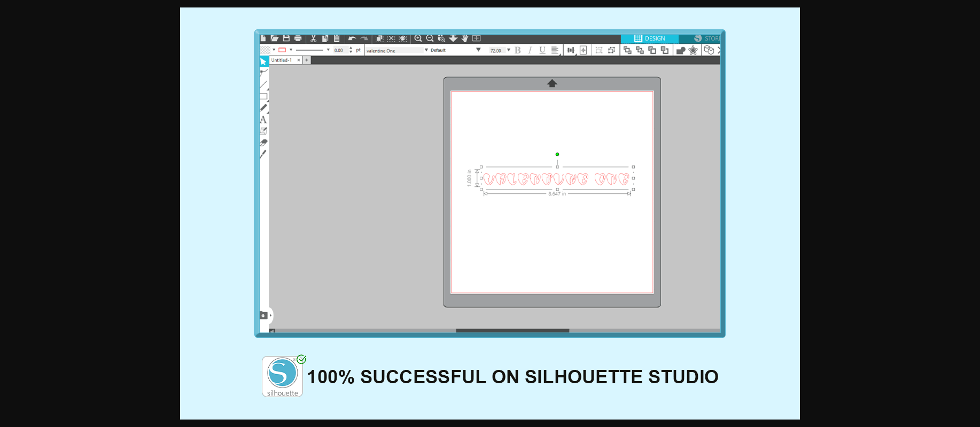Select the Freehand pencil tool
Screen dimensions: 980x427
click(263, 108)
